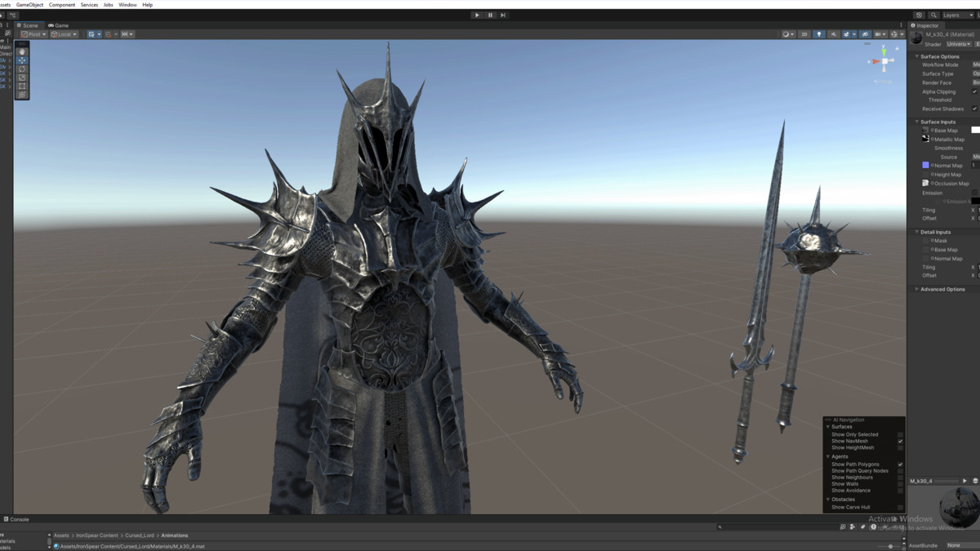Image resolution: width=980 pixels, height=551 pixels.
Task: Open the Pivot handle position dropdown
Action: click(34, 34)
